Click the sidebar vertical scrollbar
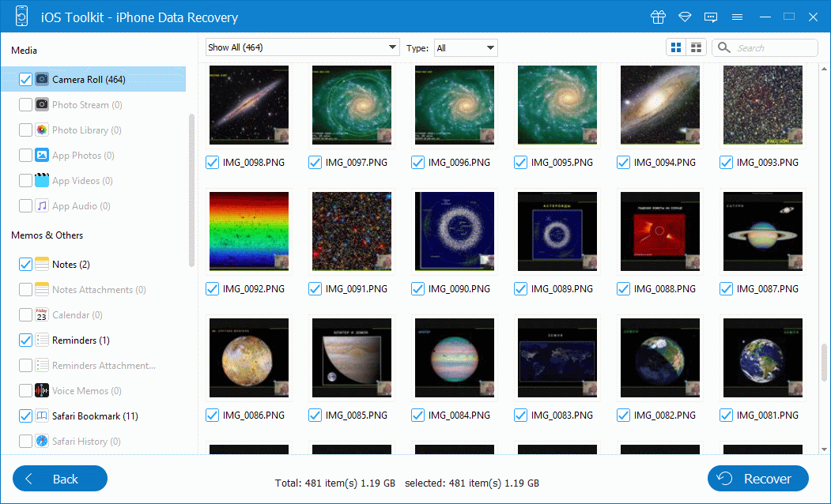The width and height of the screenshot is (831, 504). (192, 190)
